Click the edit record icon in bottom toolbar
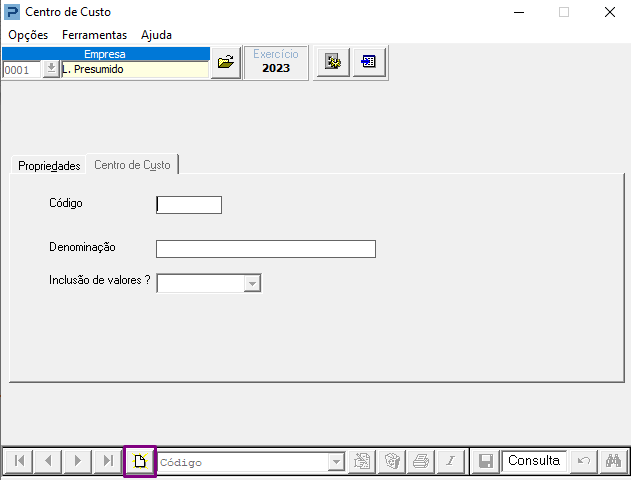 (362, 461)
